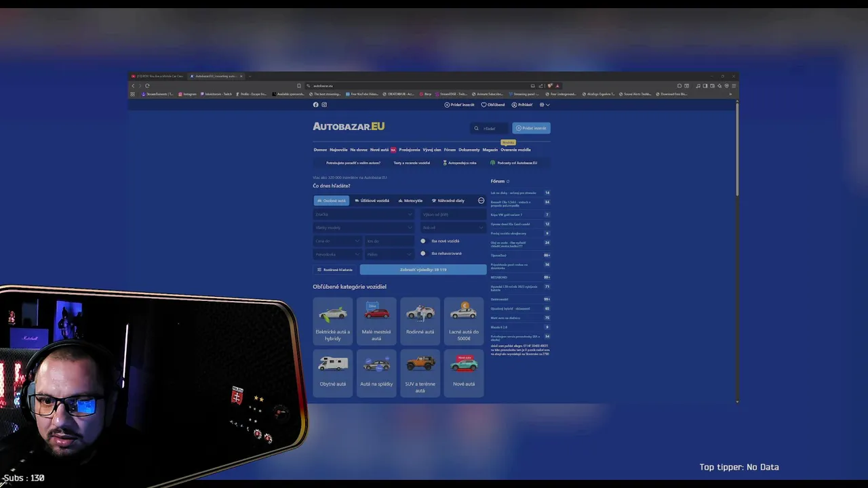The width and height of the screenshot is (868, 488).
Task: Open the Autobazar.EU Facebook icon
Action: pos(315,104)
